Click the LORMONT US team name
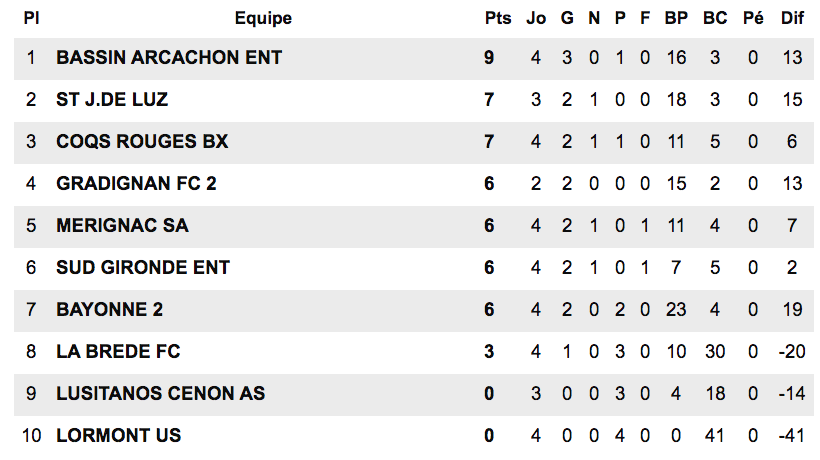Screen dimensions: 820x460 pyautogui.click(x=119, y=435)
